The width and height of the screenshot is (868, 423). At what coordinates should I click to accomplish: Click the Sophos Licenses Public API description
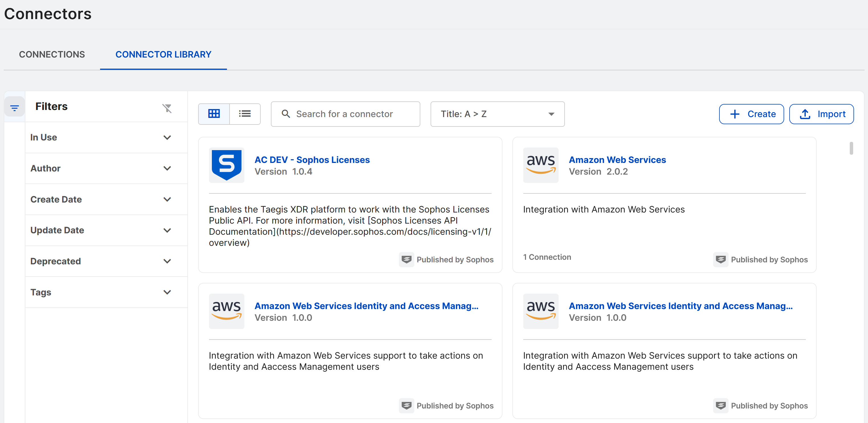point(350,226)
